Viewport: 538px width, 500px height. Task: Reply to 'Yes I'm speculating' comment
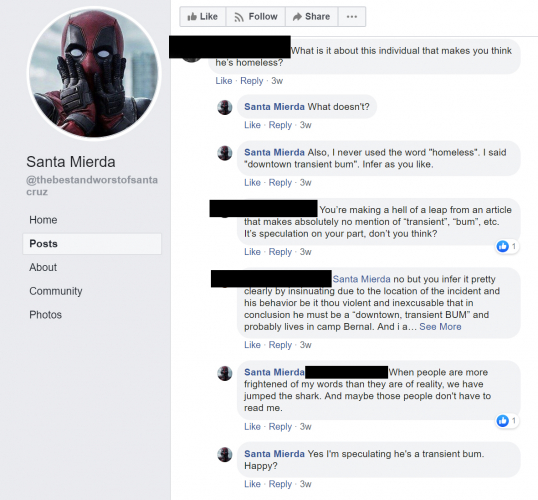coord(280,484)
